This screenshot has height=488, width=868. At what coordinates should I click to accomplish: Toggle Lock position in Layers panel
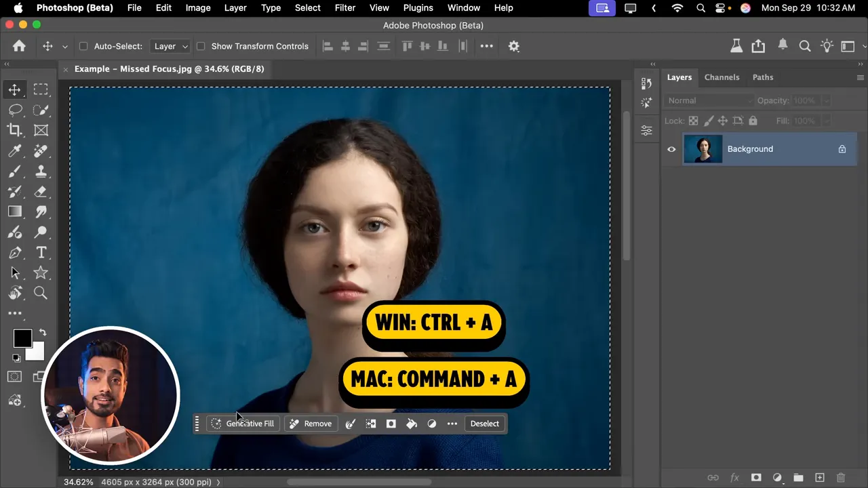pyautogui.click(x=723, y=121)
